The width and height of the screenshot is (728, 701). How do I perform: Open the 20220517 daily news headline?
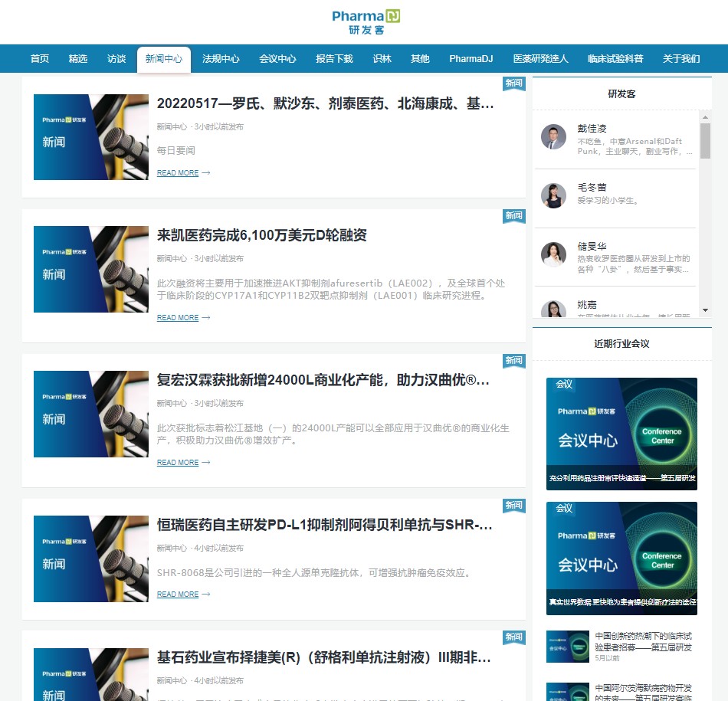pos(325,103)
